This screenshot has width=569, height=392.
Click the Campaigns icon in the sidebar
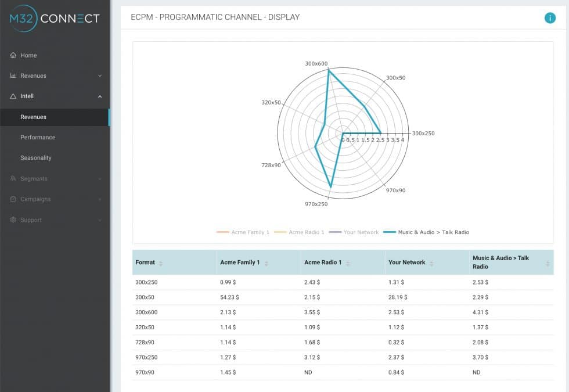12,199
